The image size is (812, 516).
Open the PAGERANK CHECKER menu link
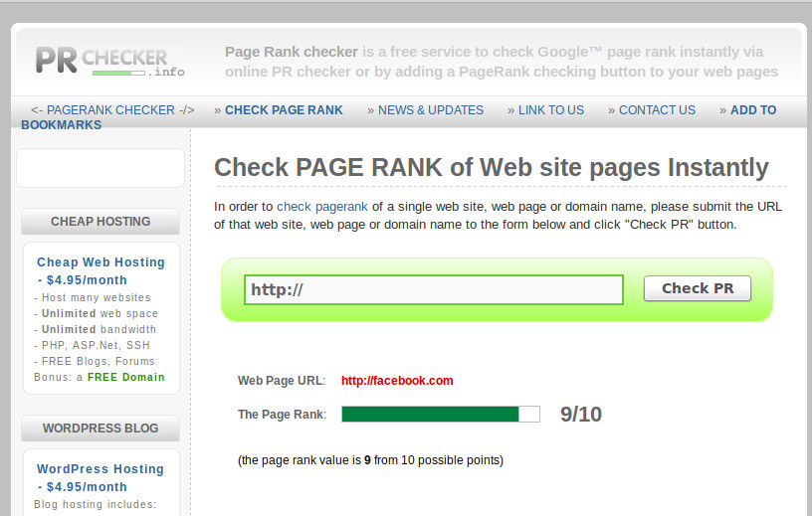point(112,110)
